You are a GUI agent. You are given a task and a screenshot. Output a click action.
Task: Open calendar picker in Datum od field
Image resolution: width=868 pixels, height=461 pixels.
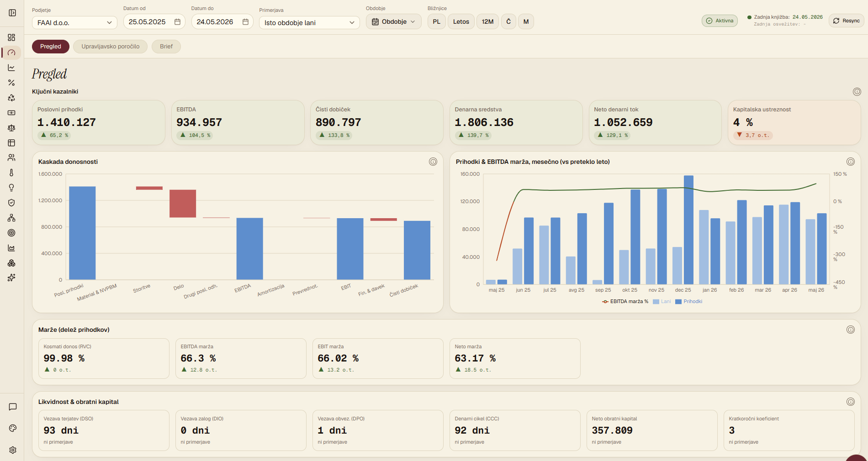[177, 22]
